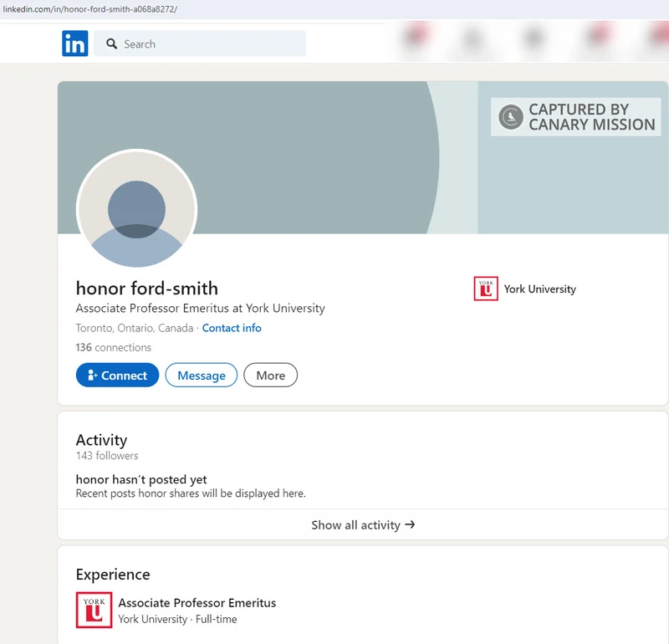Click the 143 followers count
This screenshot has width=669, height=644.
pos(107,456)
